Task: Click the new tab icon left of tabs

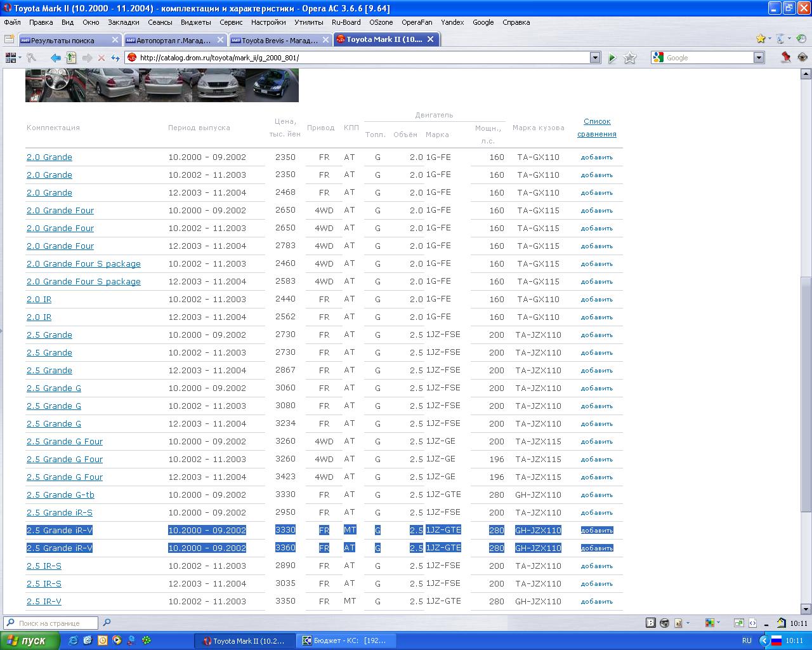Action: click(x=10, y=39)
